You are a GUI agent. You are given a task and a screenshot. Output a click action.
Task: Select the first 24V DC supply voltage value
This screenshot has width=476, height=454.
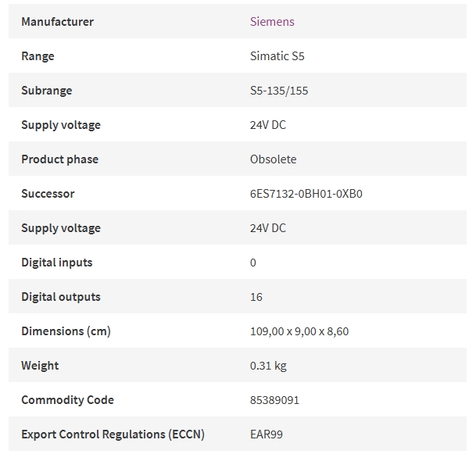point(268,125)
